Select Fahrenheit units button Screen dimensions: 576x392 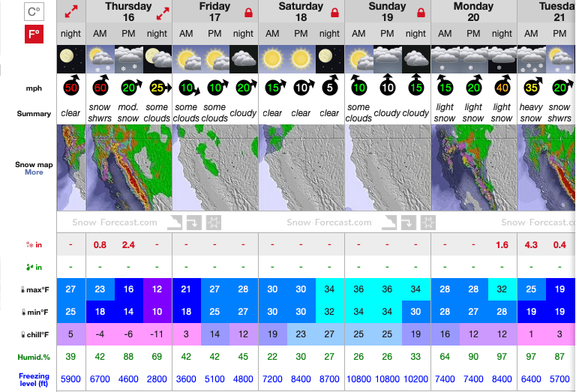point(34,34)
